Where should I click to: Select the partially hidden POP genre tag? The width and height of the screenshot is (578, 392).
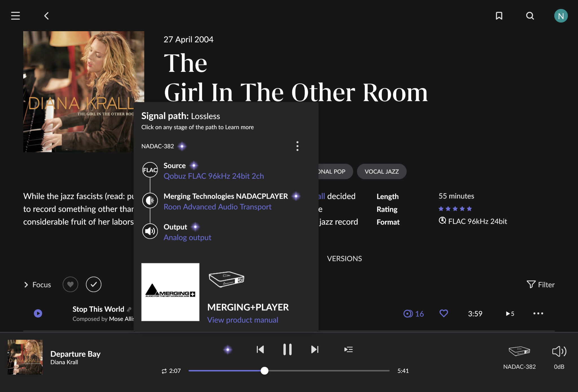pos(335,172)
